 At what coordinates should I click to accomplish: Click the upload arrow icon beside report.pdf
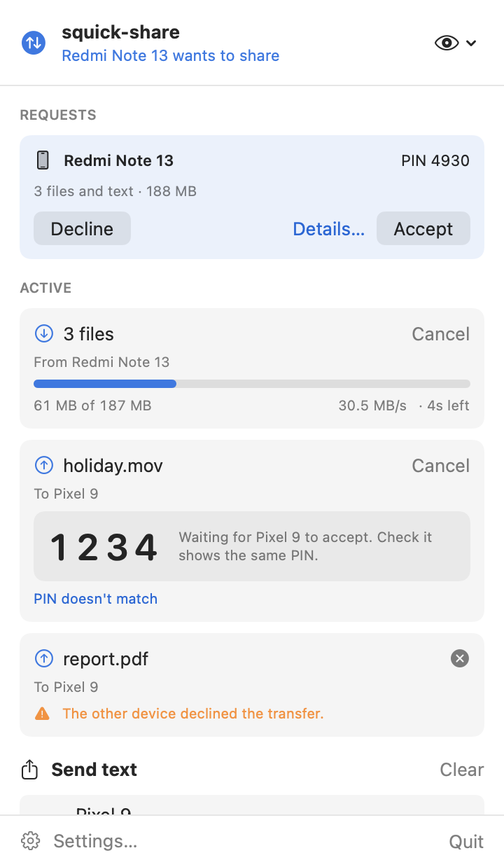[43, 658]
